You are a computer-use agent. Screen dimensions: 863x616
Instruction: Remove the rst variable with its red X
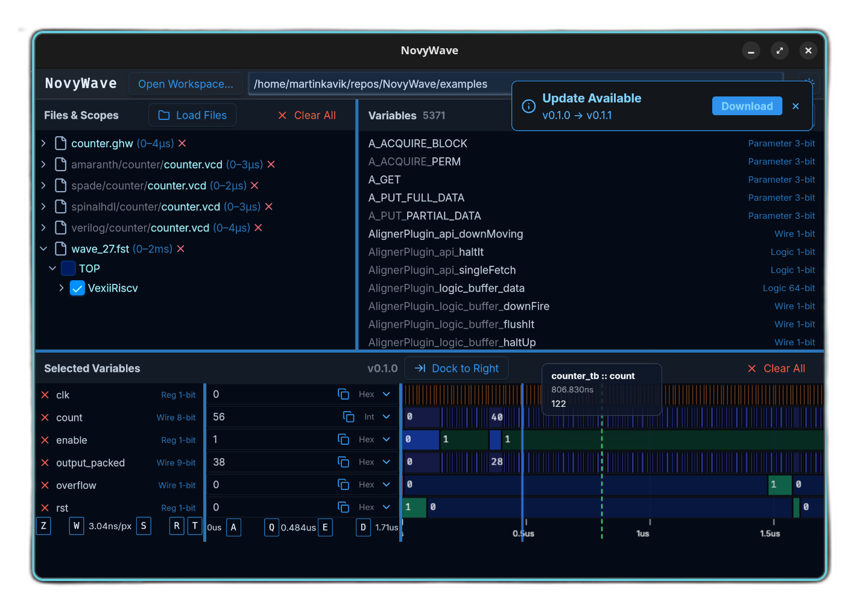pyautogui.click(x=45, y=508)
